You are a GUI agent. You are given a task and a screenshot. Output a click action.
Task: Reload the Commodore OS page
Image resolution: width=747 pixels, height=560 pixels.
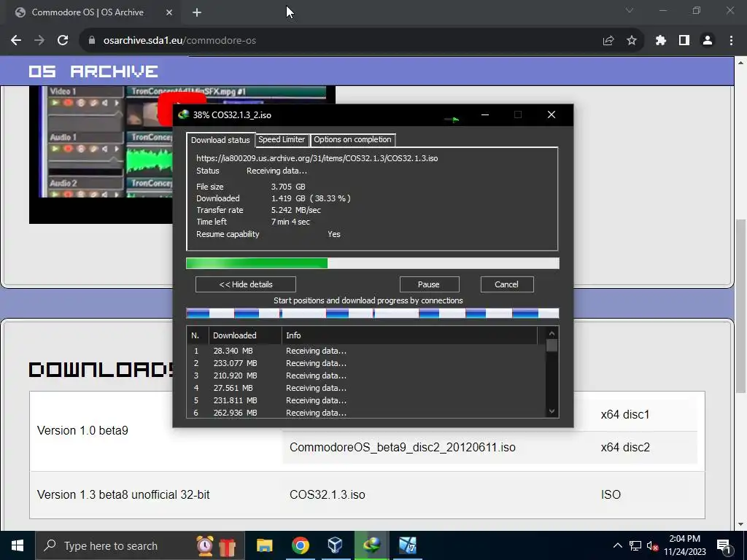pos(63,41)
